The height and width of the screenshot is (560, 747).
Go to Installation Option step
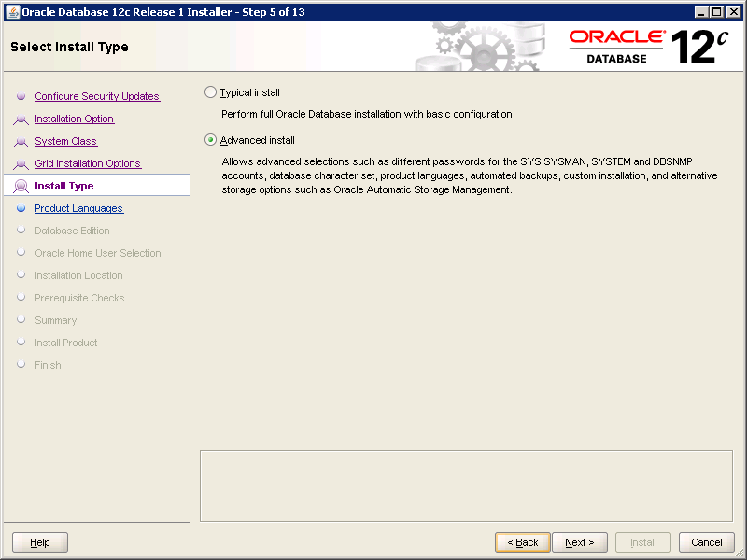[x=74, y=119]
